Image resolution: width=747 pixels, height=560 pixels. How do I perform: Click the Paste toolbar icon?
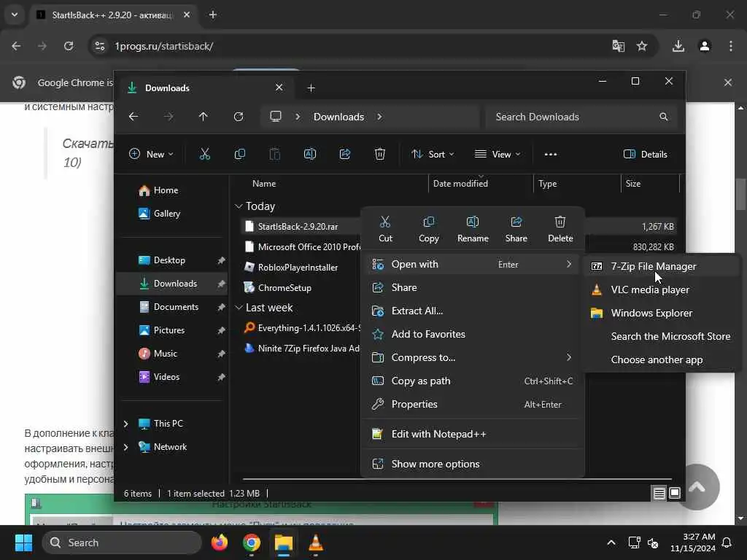pyautogui.click(x=275, y=155)
